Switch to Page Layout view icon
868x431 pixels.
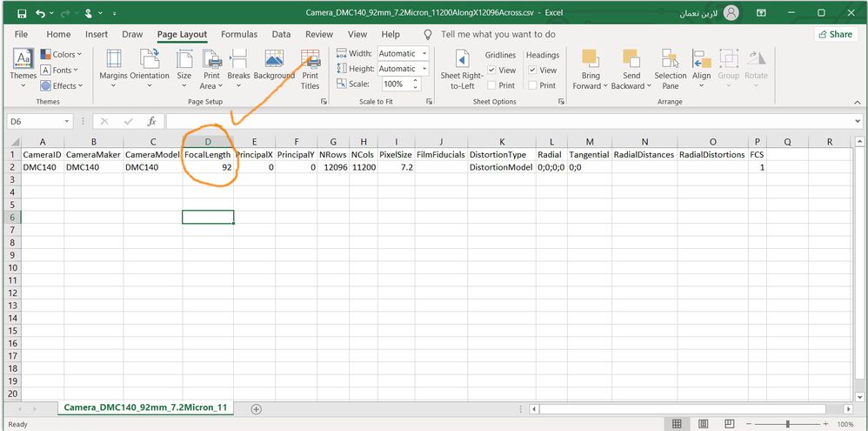click(703, 424)
